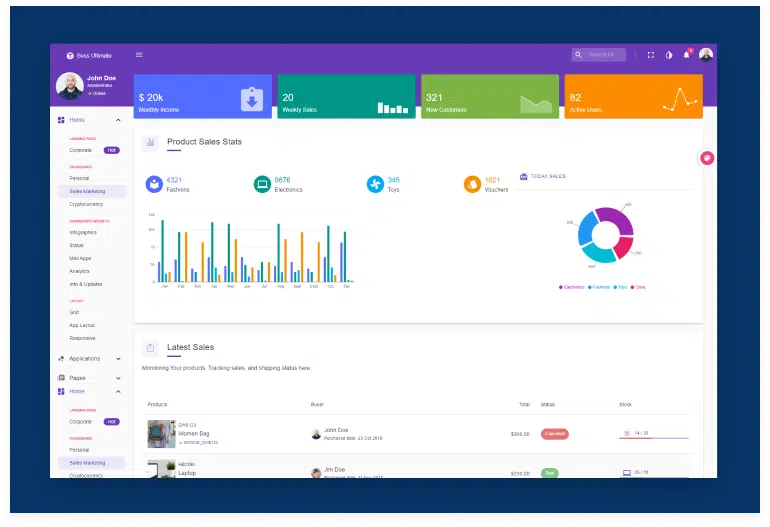Click the Pages sidebar label
Screen dimensions: 770x527
pos(78,378)
